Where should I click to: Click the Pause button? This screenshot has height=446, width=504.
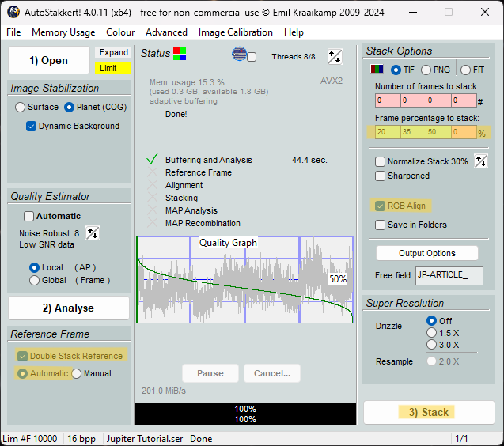coord(210,373)
